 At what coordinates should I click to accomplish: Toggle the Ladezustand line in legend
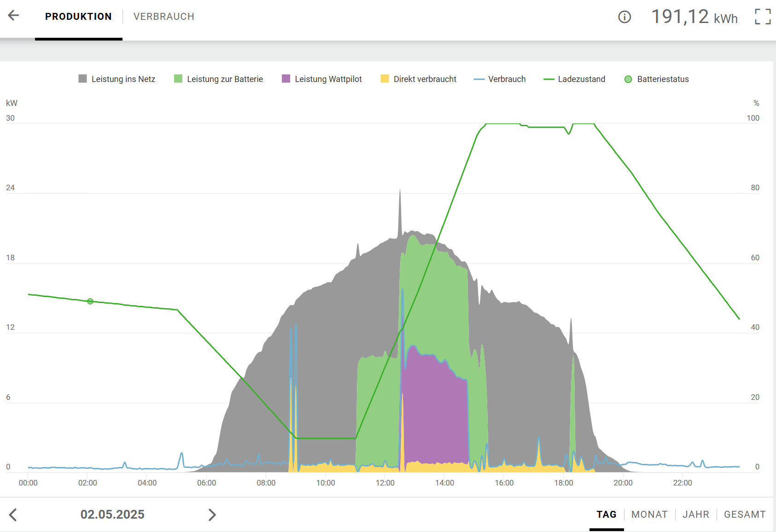tap(575, 79)
